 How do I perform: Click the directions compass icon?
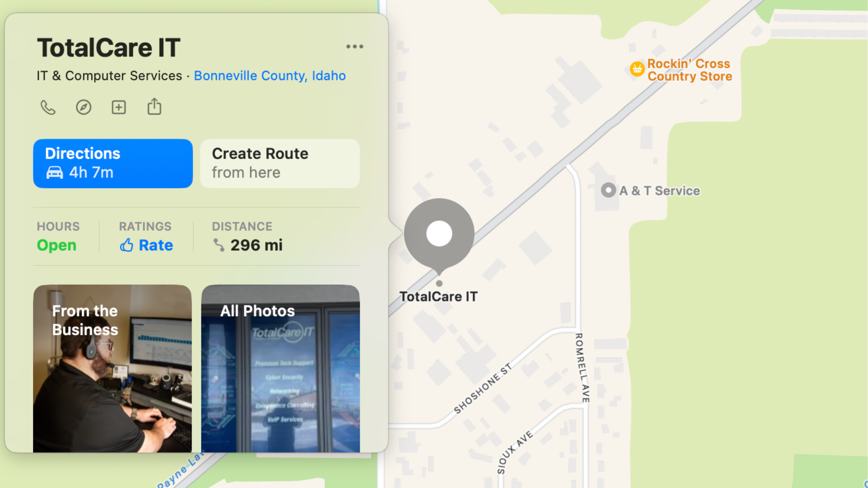point(84,107)
